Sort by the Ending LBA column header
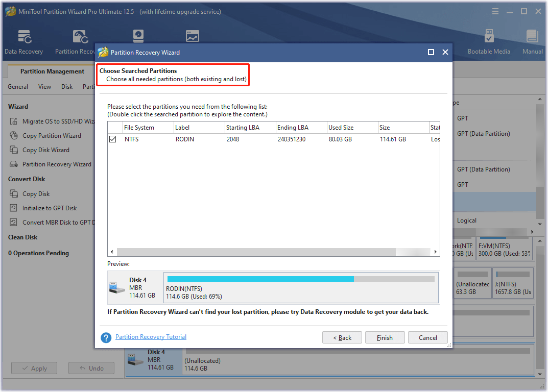The width and height of the screenshot is (548, 392). (301, 128)
